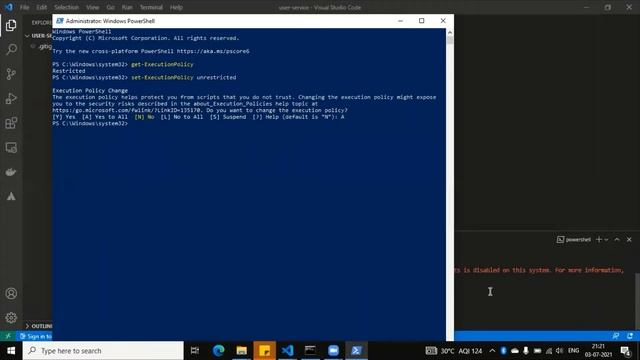Click the 'Restricted' output line
This screenshot has width=640, height=360.
(x=69, y=71)
